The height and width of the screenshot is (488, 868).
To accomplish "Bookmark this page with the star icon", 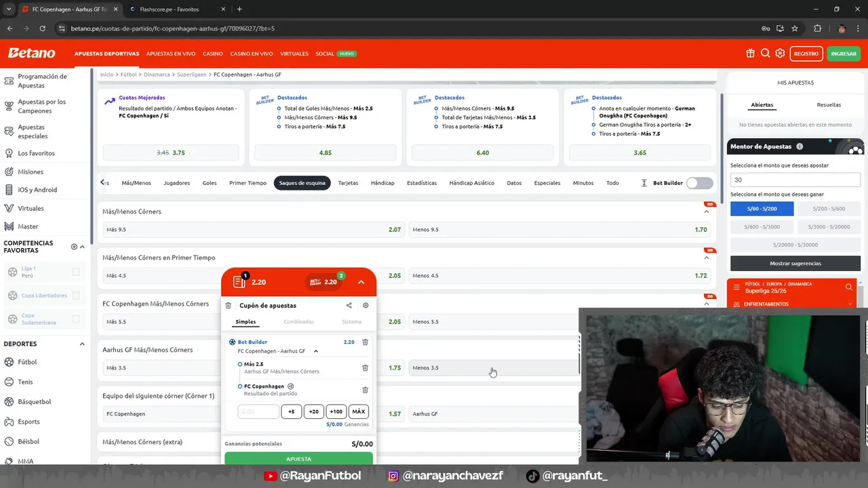I will tap(795, 28).
